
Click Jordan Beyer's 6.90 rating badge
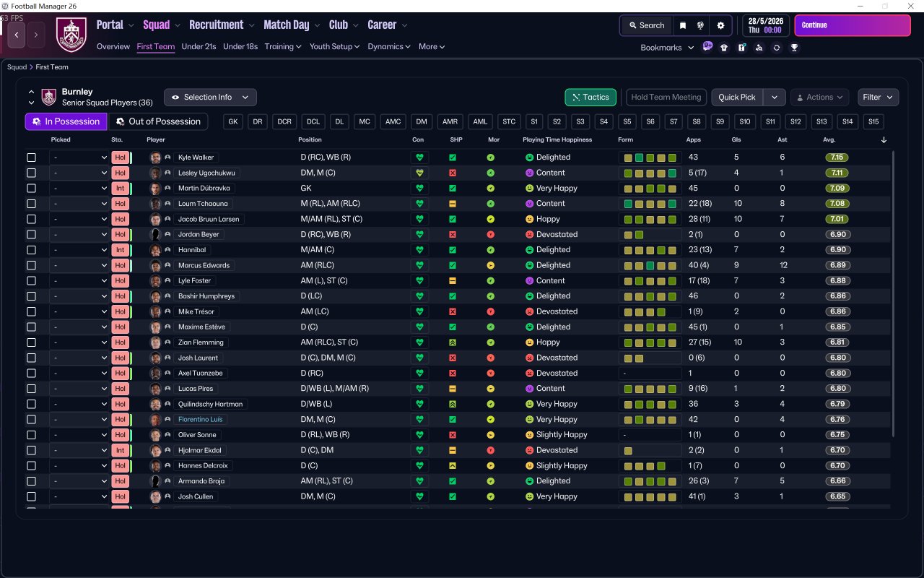(837, 234)
